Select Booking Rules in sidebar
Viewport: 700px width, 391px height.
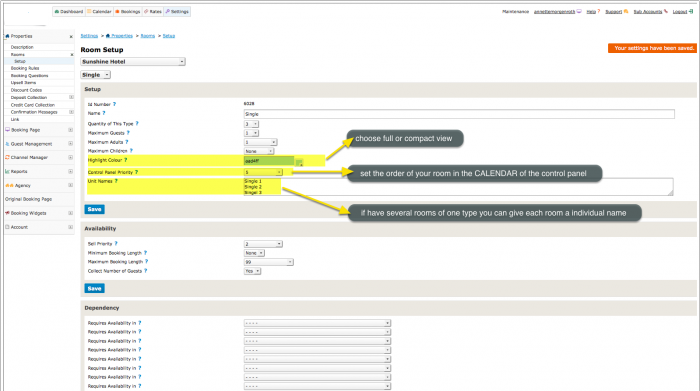pos(25,68)
